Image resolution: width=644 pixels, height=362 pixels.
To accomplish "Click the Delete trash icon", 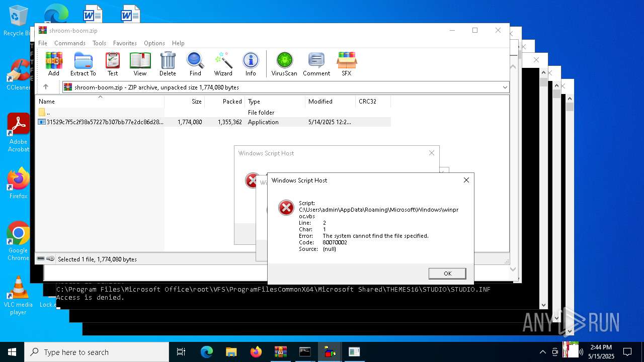I will pyautogui.click(x=168, y=64).
